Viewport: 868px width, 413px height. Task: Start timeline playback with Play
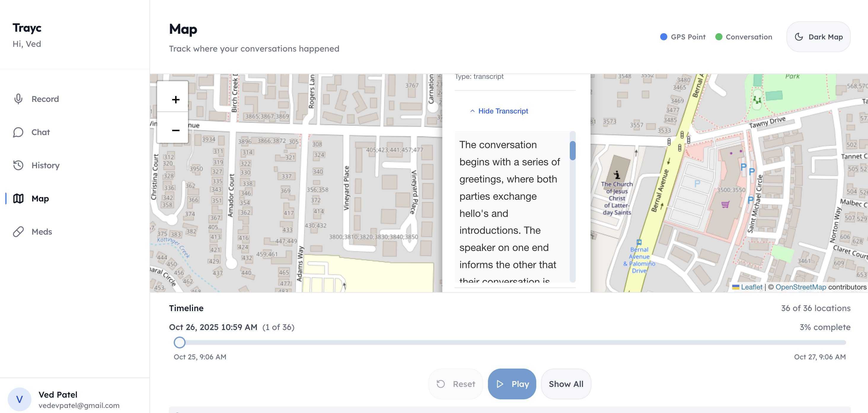tap(511, 384)
